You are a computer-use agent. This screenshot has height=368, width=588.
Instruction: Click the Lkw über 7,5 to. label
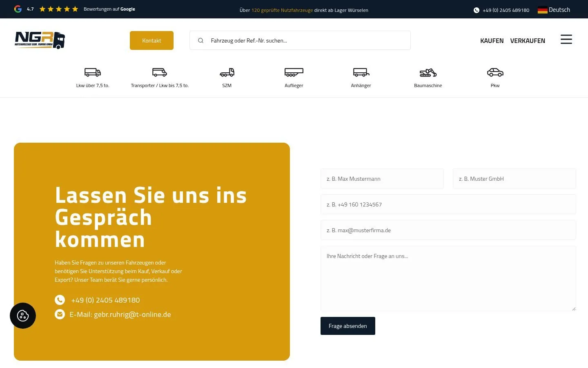93,85
